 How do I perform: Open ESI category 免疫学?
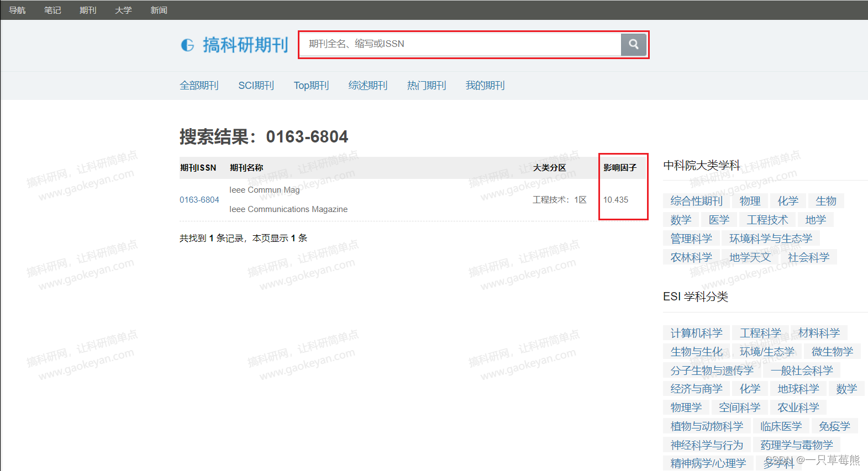834,426
